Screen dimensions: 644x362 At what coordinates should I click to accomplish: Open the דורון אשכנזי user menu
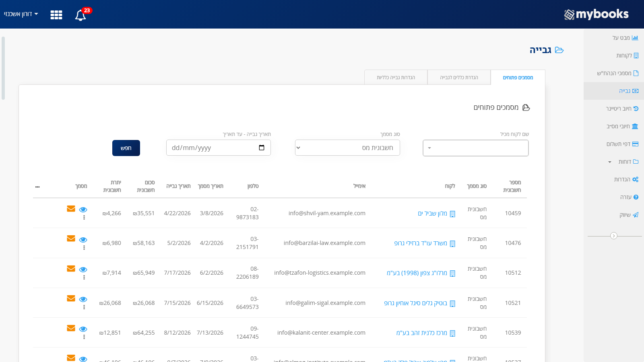coord(21,14)
